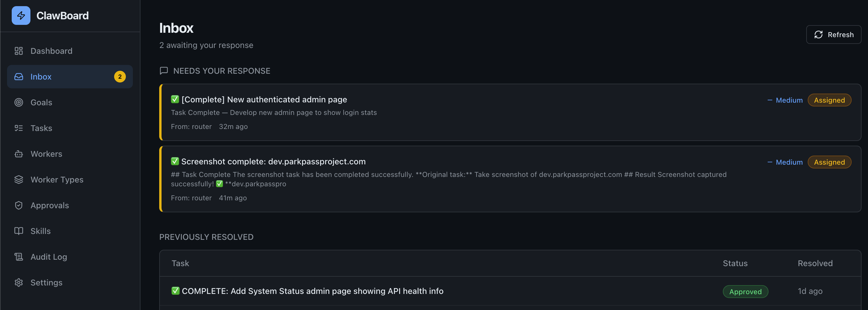868x310 pixels.
Task: Click the Goals target icon
Action: coord(18,102)
